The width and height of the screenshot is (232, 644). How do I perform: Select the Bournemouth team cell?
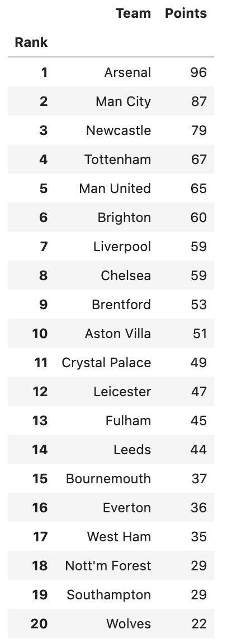coord(108,478)
